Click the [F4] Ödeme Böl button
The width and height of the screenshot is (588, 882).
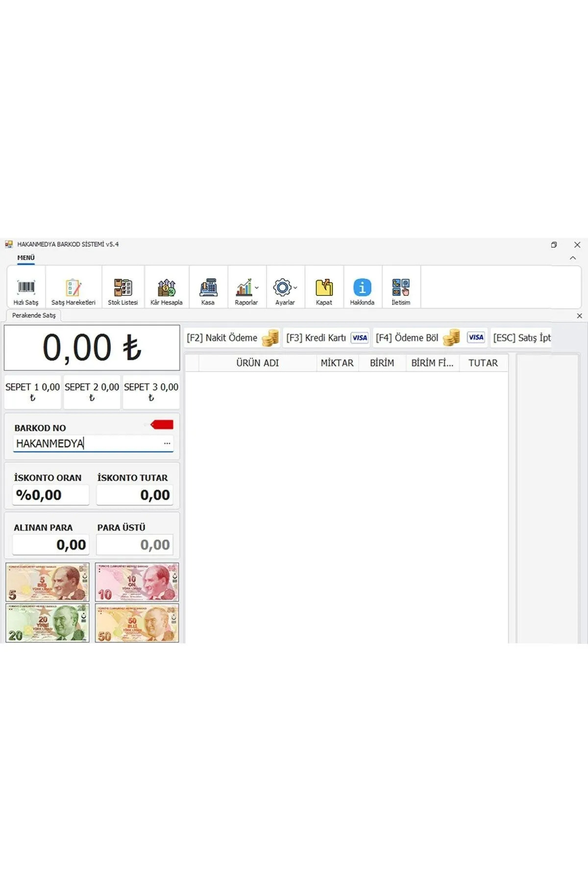click(x=430, y=338)
